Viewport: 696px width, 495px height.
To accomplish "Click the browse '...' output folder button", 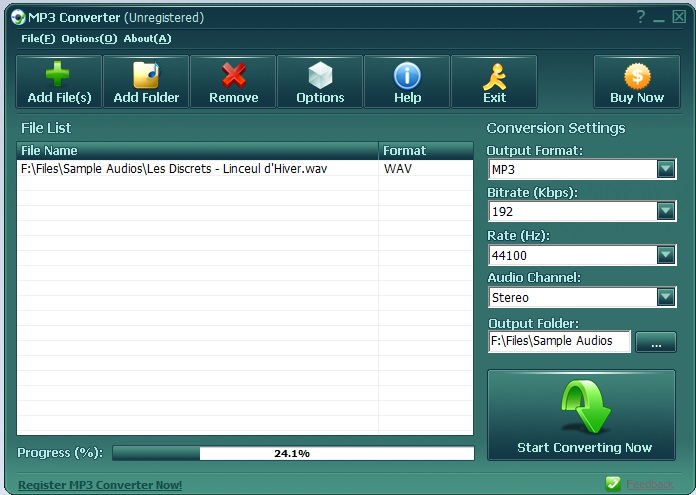I will [x=656, y=342].
